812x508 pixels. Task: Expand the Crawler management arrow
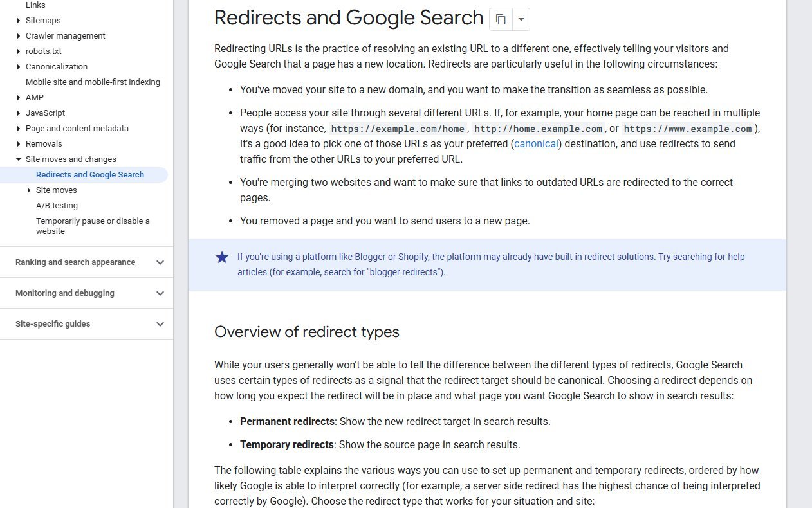coord(19,36)
